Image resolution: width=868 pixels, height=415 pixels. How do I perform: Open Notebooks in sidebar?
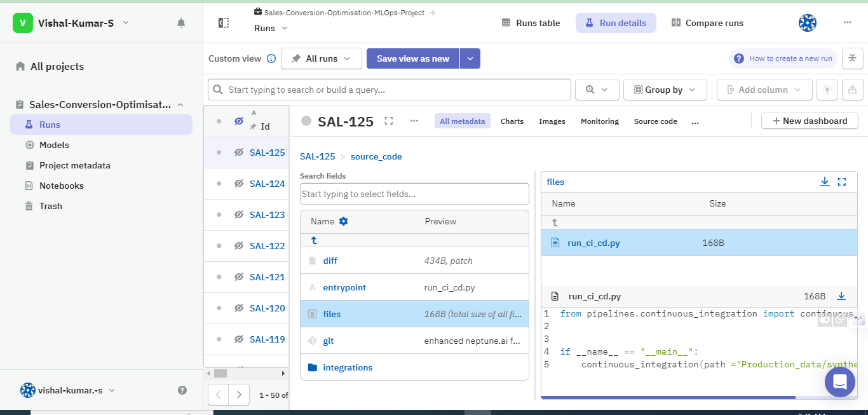pyautogui.click(x=62, y=186)
